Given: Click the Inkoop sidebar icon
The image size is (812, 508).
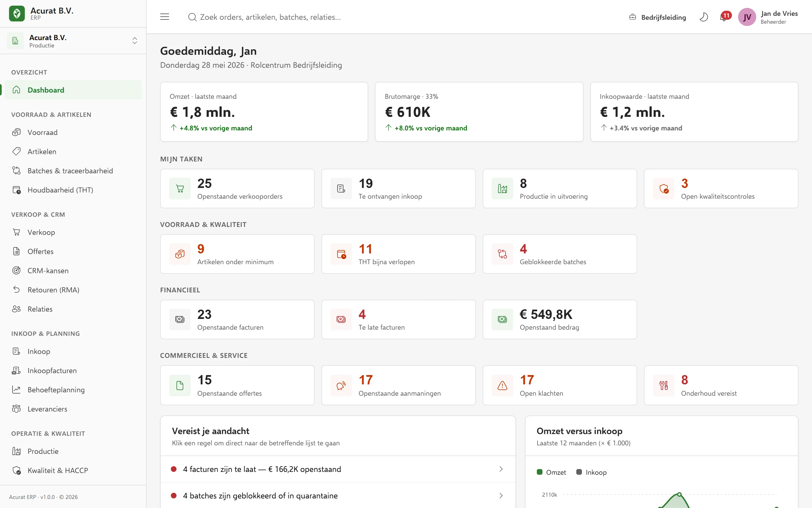Looking at the screenshot, I should pos(16,351).
